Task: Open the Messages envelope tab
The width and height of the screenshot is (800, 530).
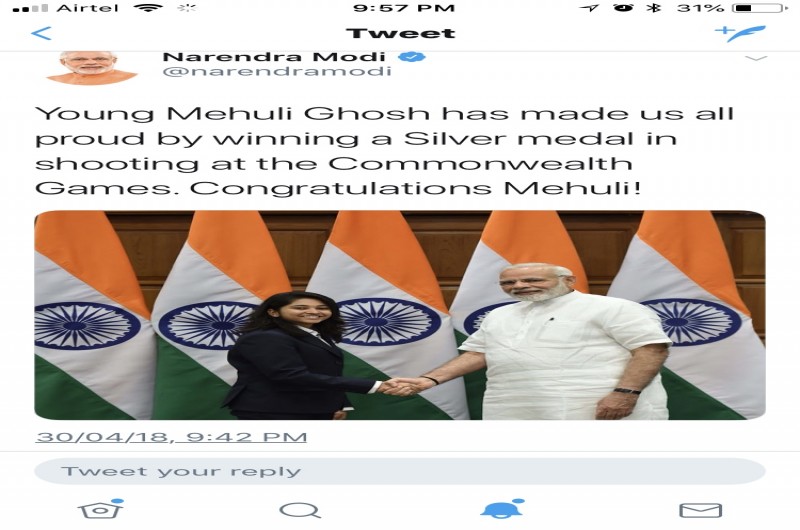Action: (x=701, y=510)
